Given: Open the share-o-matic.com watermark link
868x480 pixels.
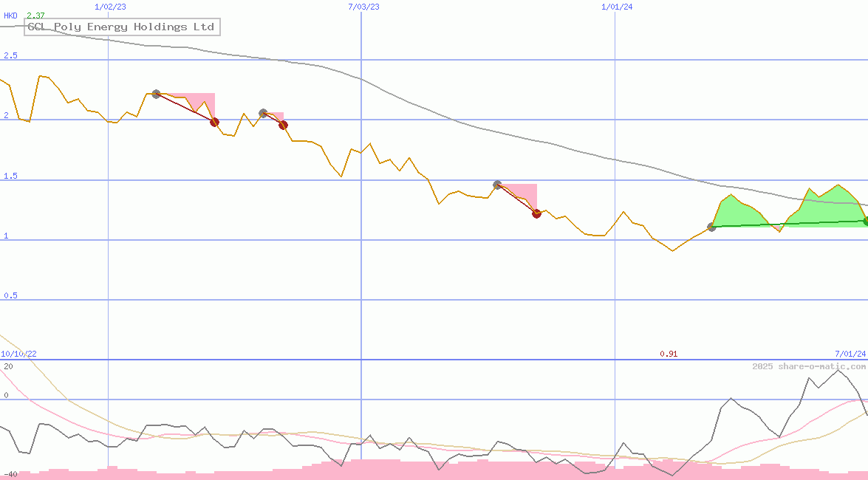Looking at the screenshot, I should tap(809, 366).
